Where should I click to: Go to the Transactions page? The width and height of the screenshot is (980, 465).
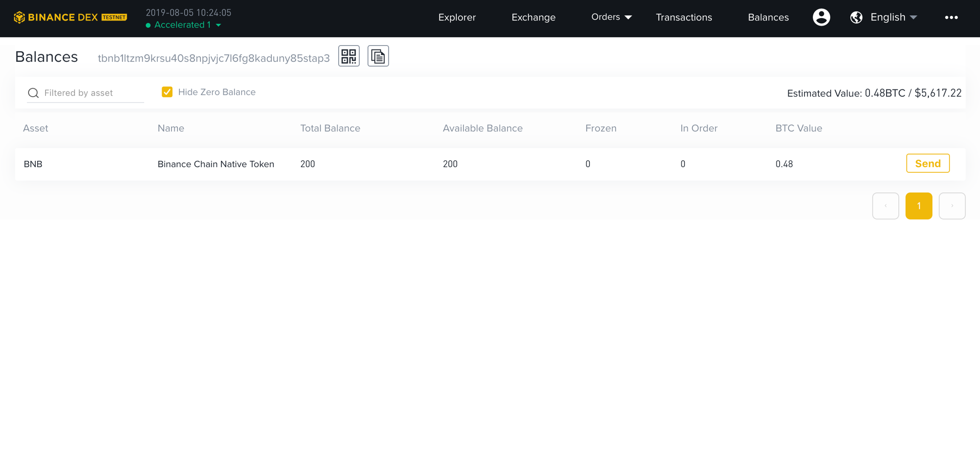click(684, 17)
